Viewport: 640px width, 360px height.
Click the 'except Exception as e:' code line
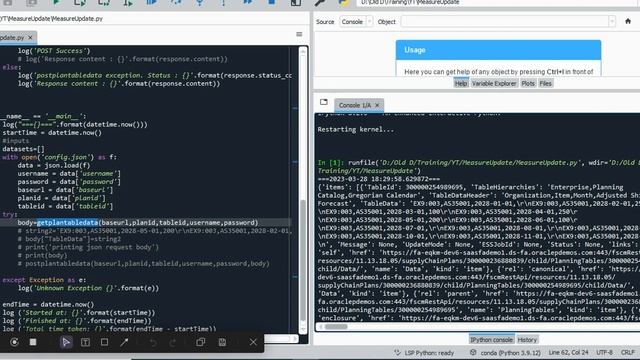[x=44, y=280]
